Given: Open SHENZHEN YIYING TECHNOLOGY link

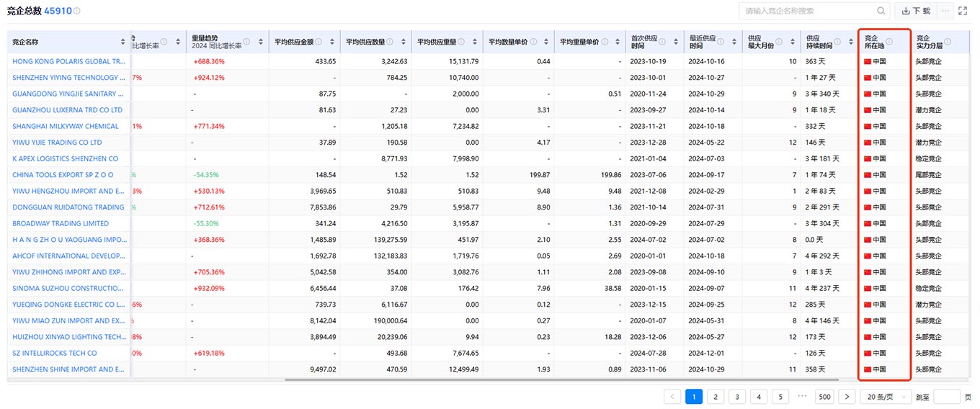Looking at the screenshot, I should [68, 78].
